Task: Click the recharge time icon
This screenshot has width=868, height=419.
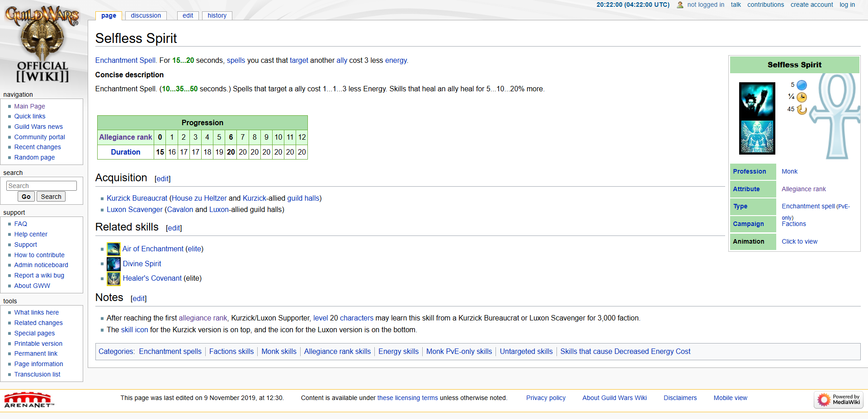Action: 802,109
